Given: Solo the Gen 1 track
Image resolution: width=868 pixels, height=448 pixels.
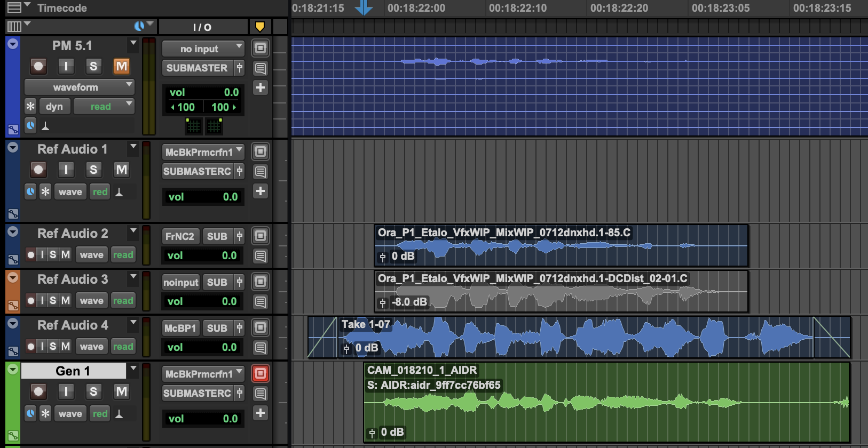Looking at the screenshot, I should 93,391.
